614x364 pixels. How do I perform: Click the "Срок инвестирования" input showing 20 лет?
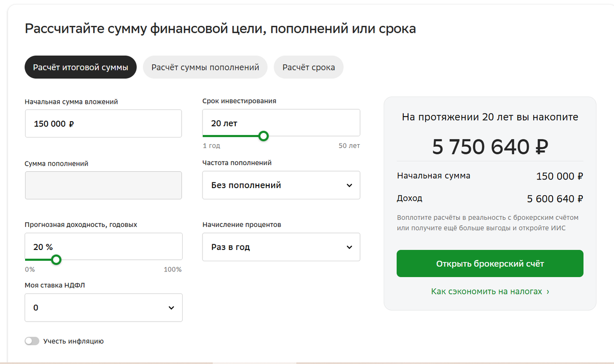tap(281, 123)
